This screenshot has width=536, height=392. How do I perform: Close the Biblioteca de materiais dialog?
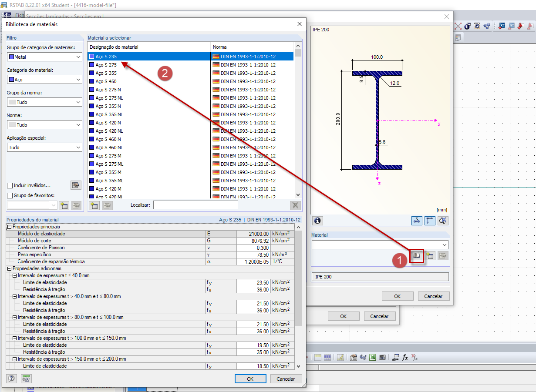(x=300, y=24)
